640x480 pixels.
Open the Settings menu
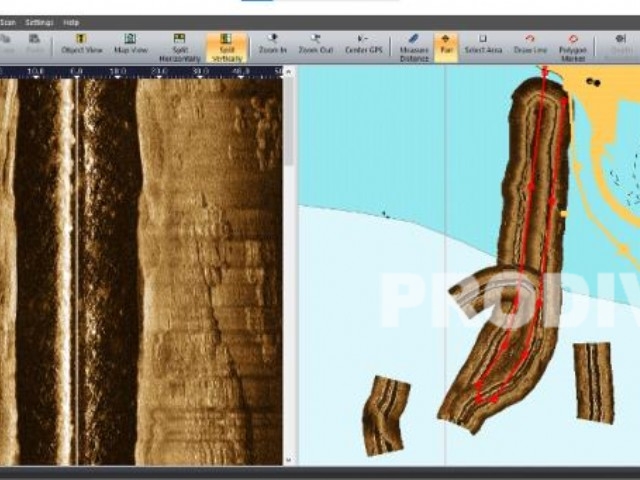(40, 22)
